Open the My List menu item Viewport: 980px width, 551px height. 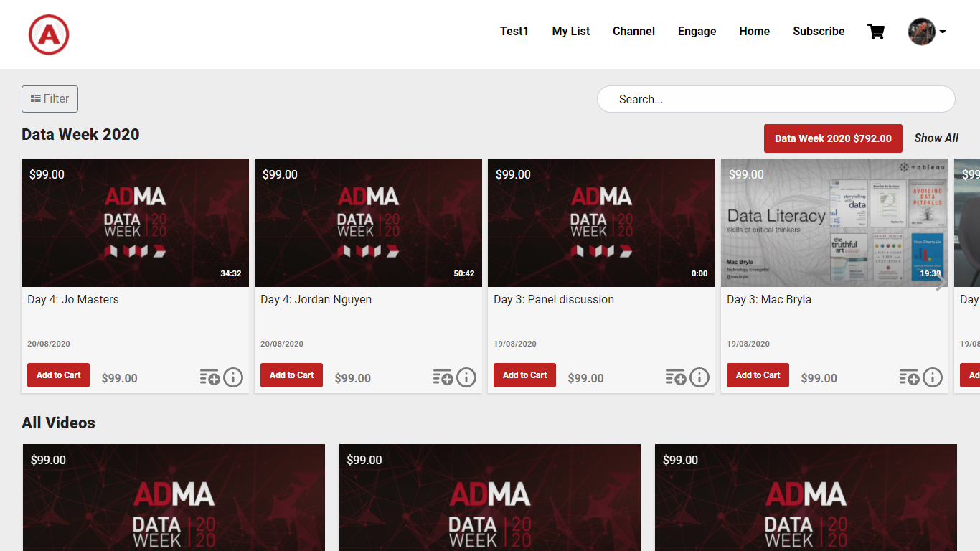[570, 32]
